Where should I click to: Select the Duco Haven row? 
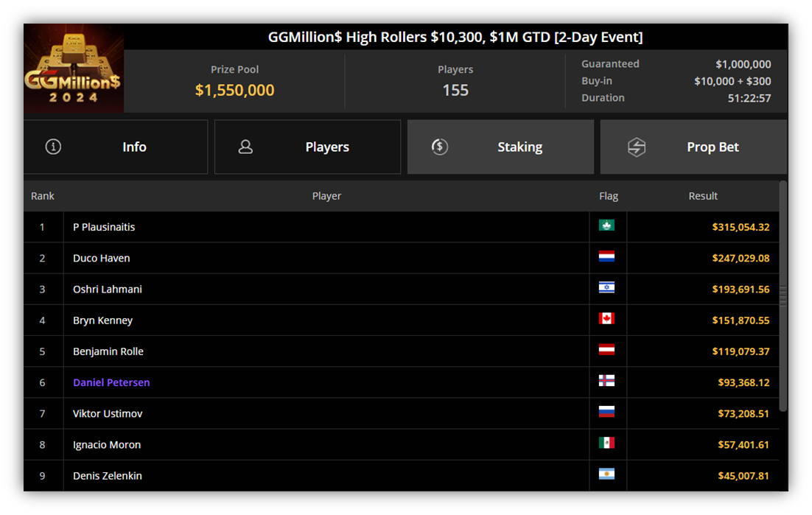point(402,259)
